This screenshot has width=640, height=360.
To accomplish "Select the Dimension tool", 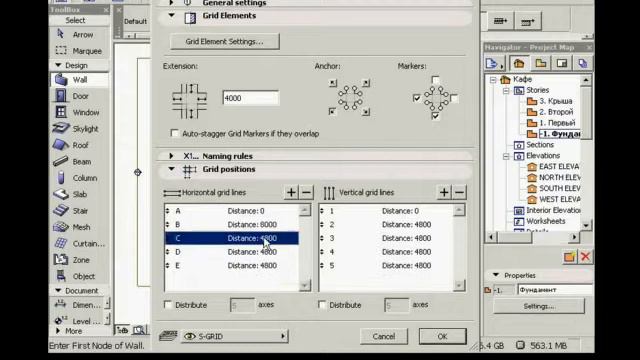I will coord(78,305).
